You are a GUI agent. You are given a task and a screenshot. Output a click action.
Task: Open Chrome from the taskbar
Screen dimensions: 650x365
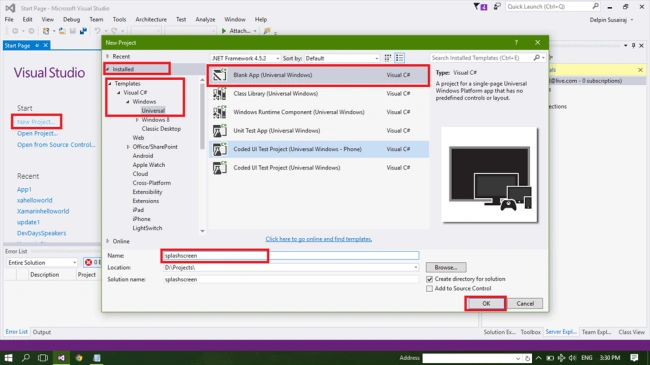pos(79,358)
